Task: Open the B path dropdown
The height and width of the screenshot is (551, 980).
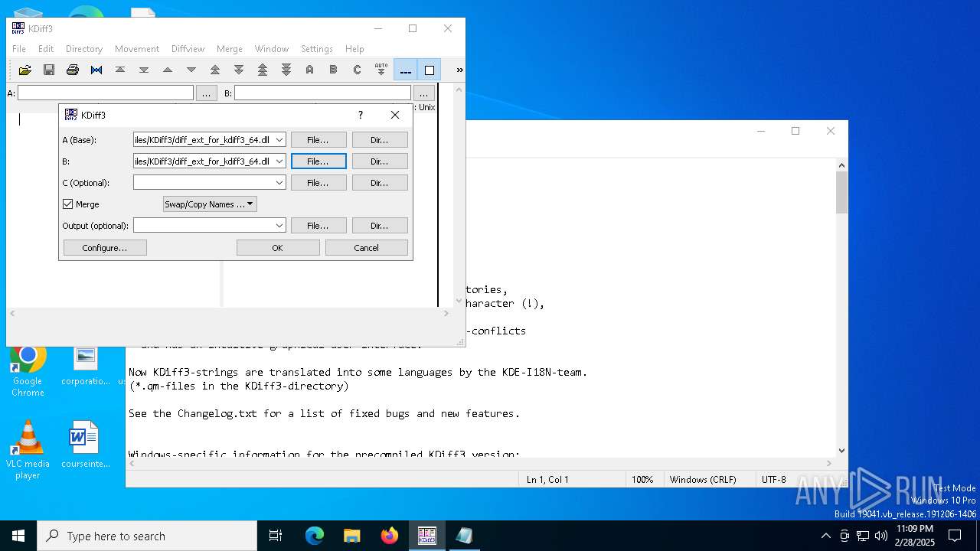Action: 279,161
